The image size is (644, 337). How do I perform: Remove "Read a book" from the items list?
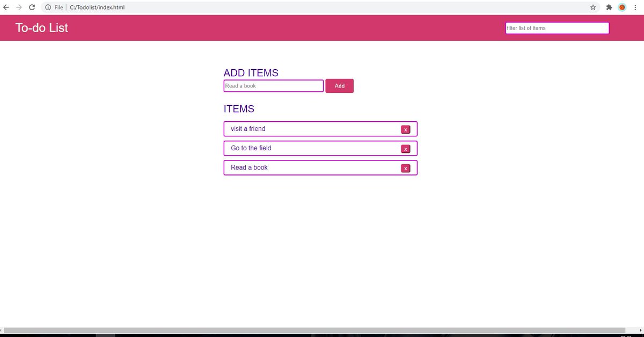point(406,168)
